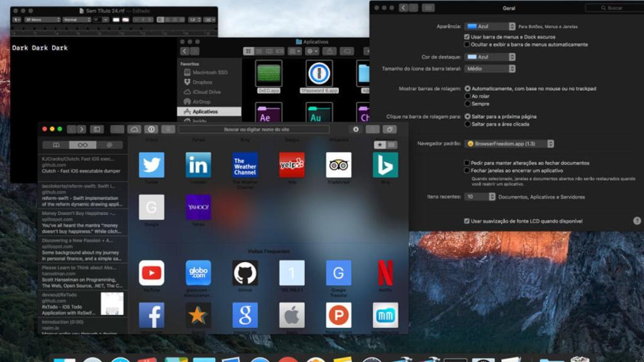
Task: Select the Reading List glasses icon in sidebar
Action: (82, 143)
